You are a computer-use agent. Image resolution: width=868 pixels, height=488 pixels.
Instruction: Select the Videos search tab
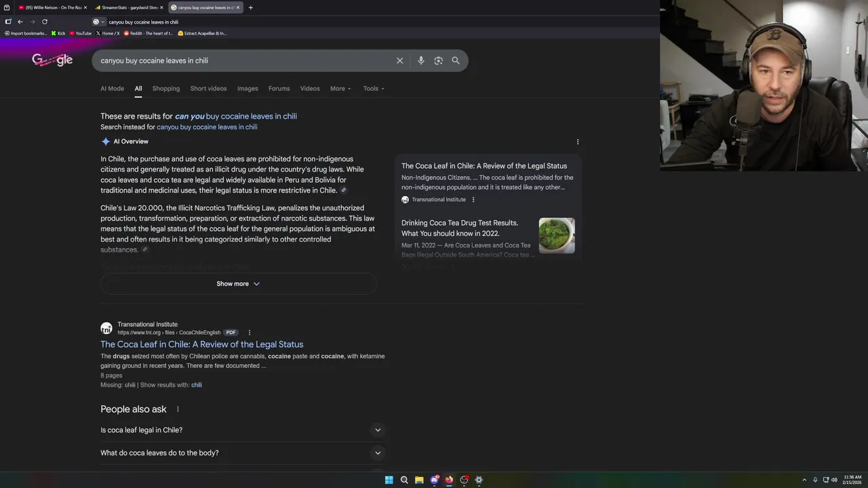click(x=310, y=89)
